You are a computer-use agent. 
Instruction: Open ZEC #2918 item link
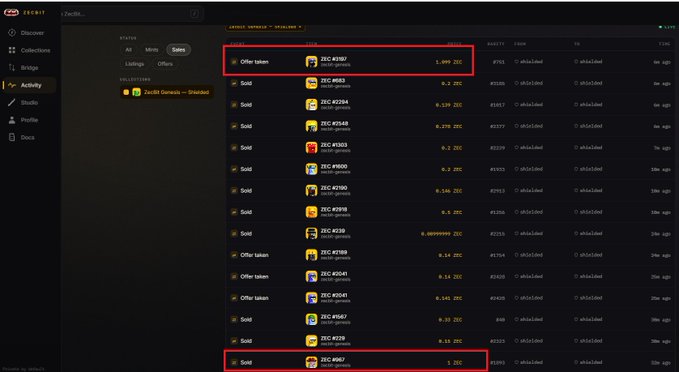pos(333,209)
